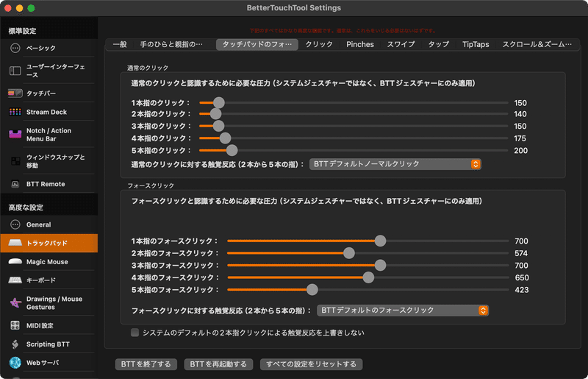Image resolution: width=588 pixels, height=379 pixels.
Task: Select the トラックパッド trackpad icon
Action: [15, 243]
